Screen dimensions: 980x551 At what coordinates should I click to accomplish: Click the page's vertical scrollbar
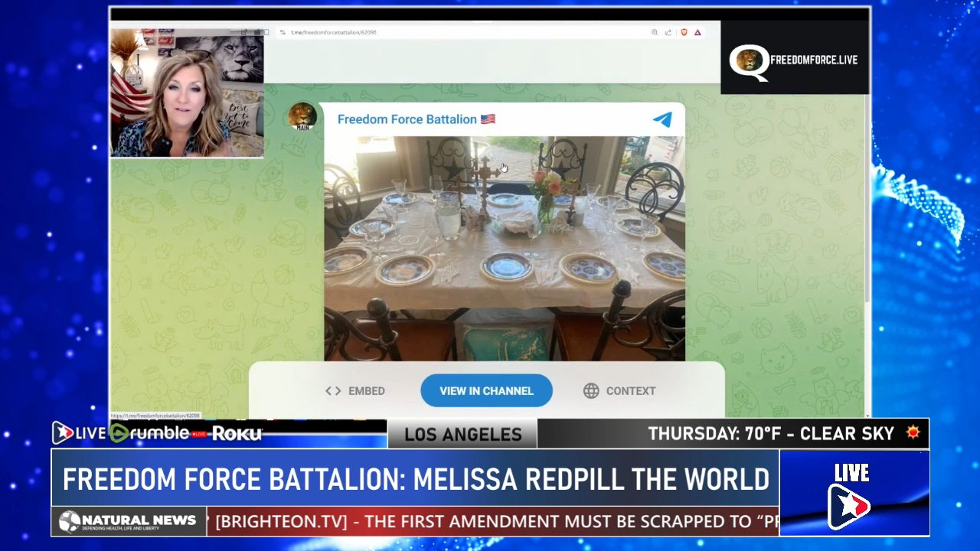coord(866,230)
